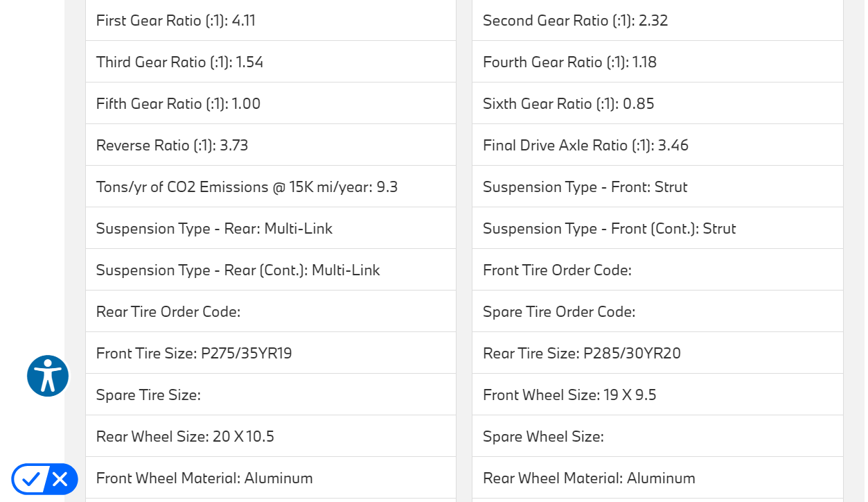
Task: Click the CO2 Emissions 9.3 tons entry
Action: click(x=247, y=187)
